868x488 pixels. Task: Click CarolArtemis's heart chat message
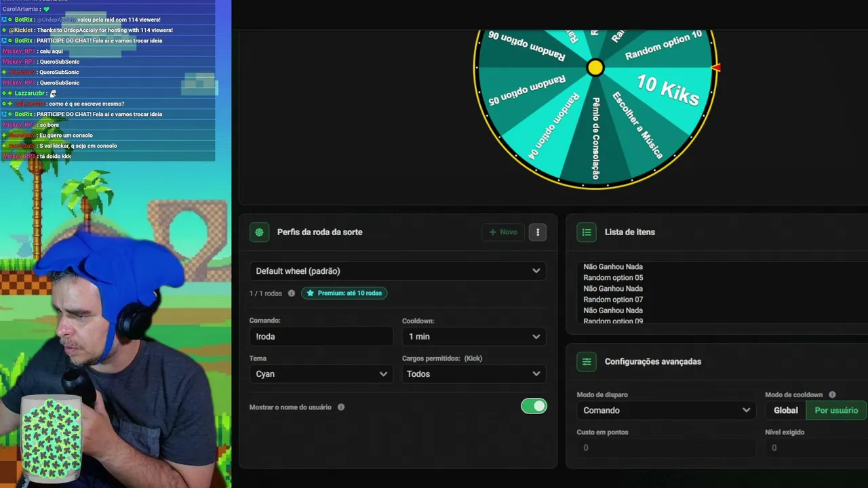pyautogui.click(x=26, y=9)
